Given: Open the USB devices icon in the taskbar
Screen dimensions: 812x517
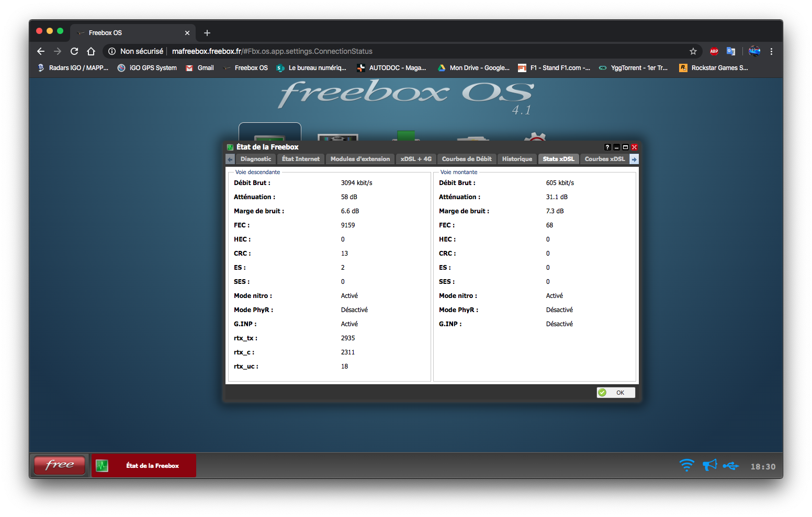Looking at the screenshot, I should pyautogui.click(x=731, y=465).
